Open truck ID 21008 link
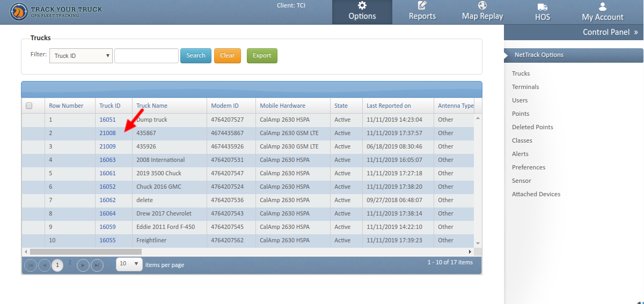 point(107,133)
